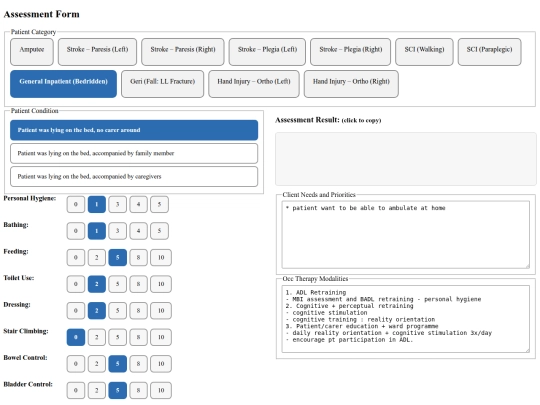Screen dimensions: 540x405
Task: Set Dressing score to 5
Action: (x=117, y=311)
